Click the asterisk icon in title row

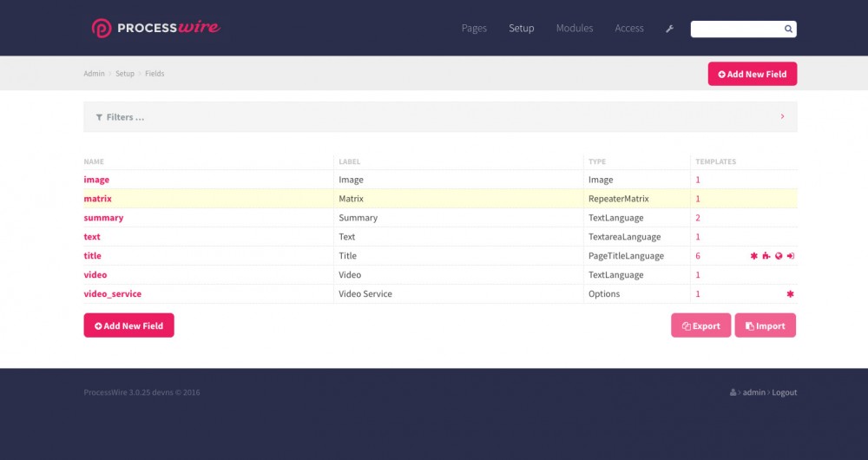pyautogui.click(x=753, y=256)
